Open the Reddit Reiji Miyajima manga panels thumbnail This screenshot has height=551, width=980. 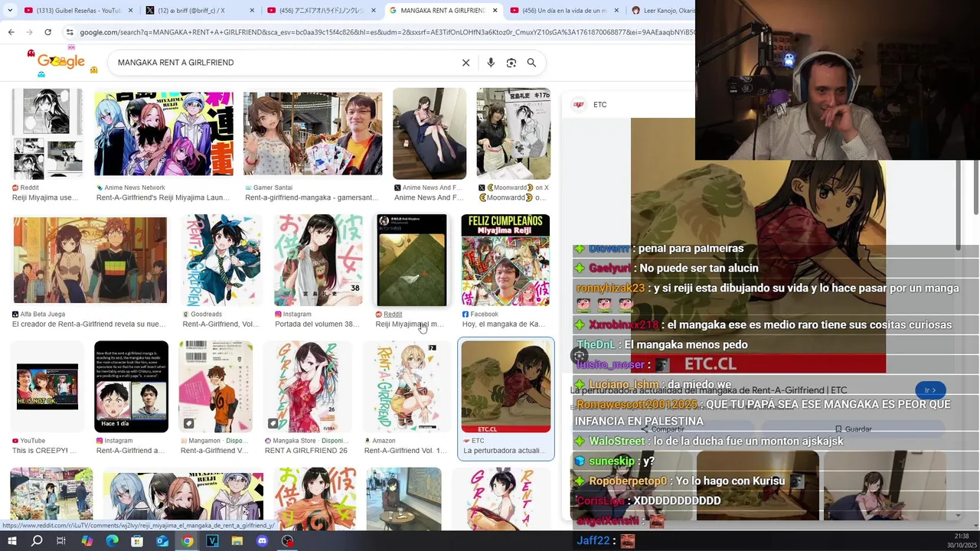47,134
